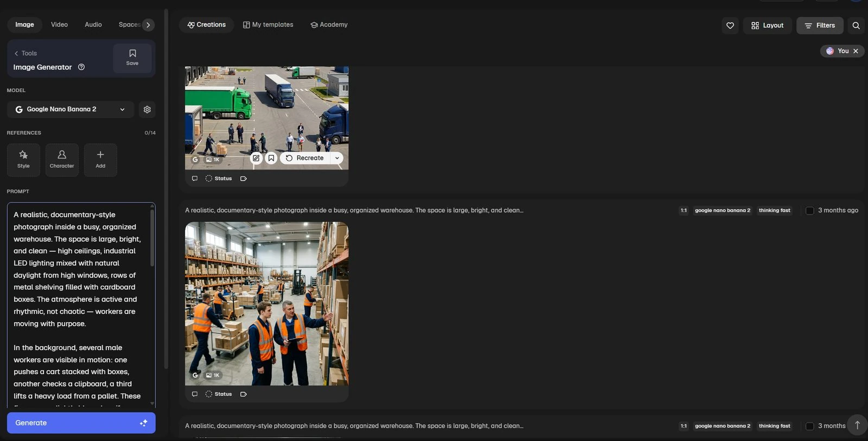Open the dropdown arrow next to Recreate
The image size is (868, 441).
click(337, 158)
